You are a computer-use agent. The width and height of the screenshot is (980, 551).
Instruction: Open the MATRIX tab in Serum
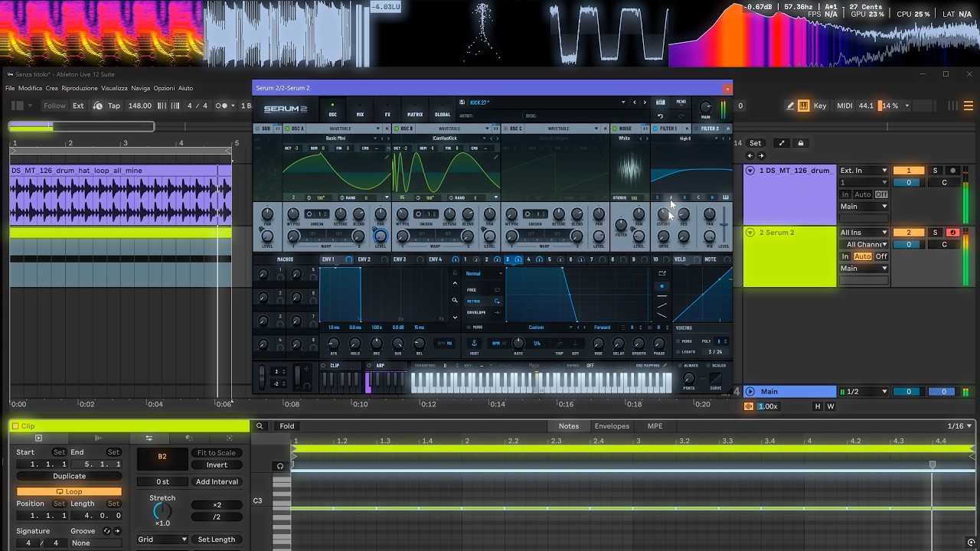(x=415, y=109)
